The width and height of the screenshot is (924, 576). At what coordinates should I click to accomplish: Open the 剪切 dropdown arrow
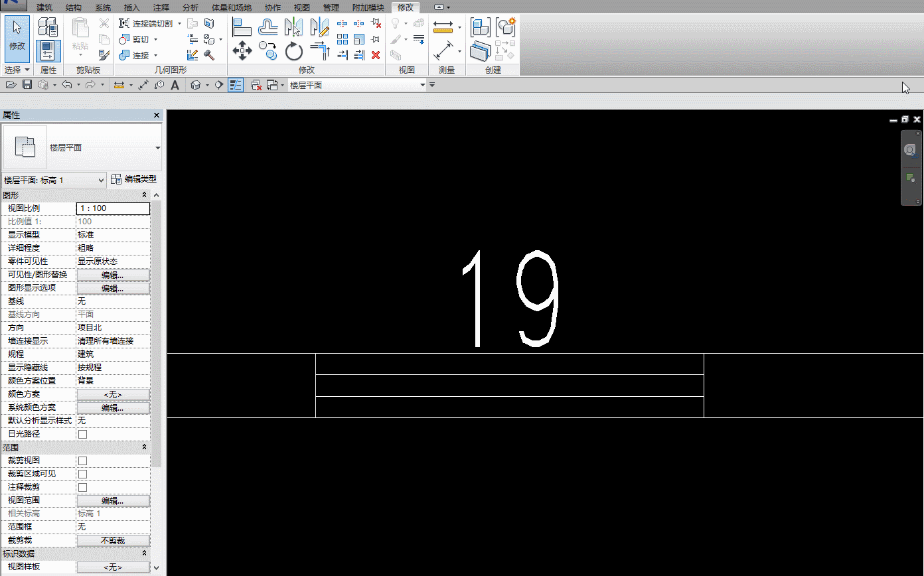coord(155,40)
